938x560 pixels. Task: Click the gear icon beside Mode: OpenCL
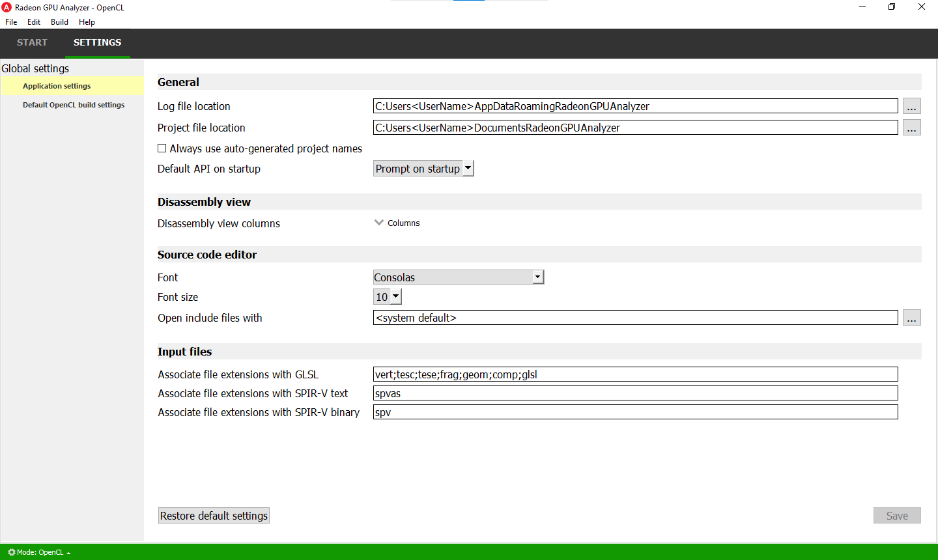11,552
